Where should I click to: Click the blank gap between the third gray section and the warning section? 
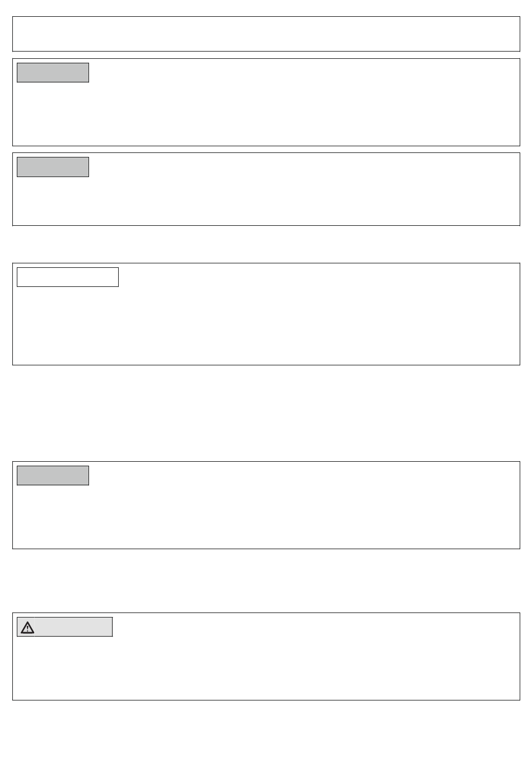pos(266,581)
